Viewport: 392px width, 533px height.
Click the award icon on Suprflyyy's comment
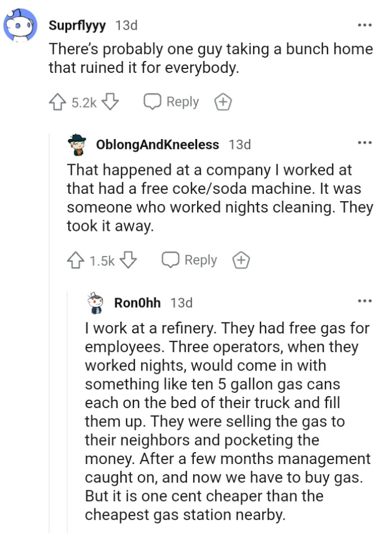(x=223, y=101)
